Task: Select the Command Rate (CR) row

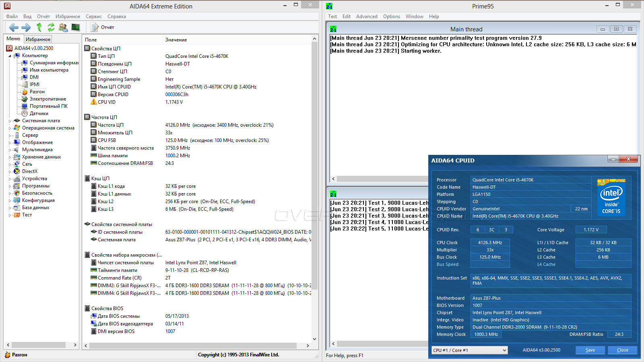Action: 197,278
